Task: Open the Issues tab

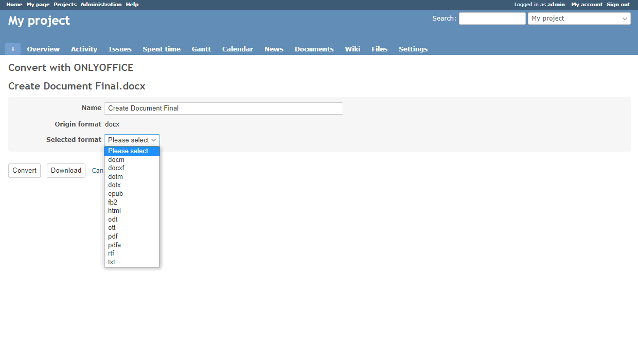Action: [120, 49]
